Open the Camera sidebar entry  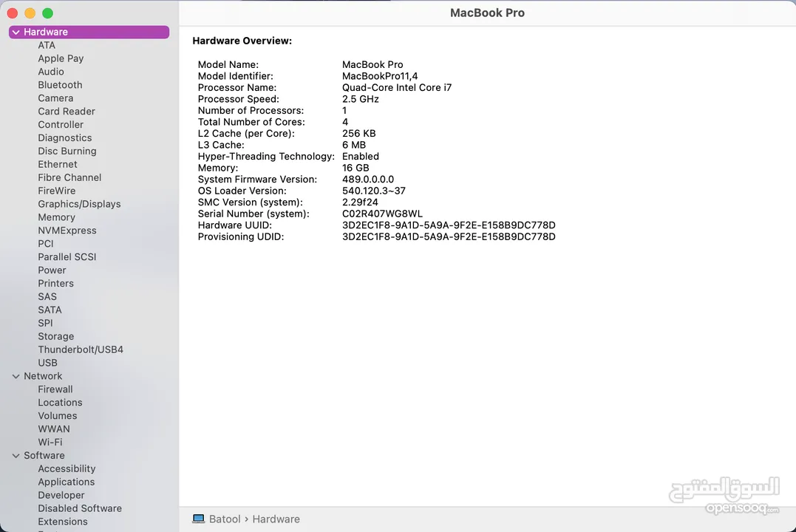coord(55,98)
